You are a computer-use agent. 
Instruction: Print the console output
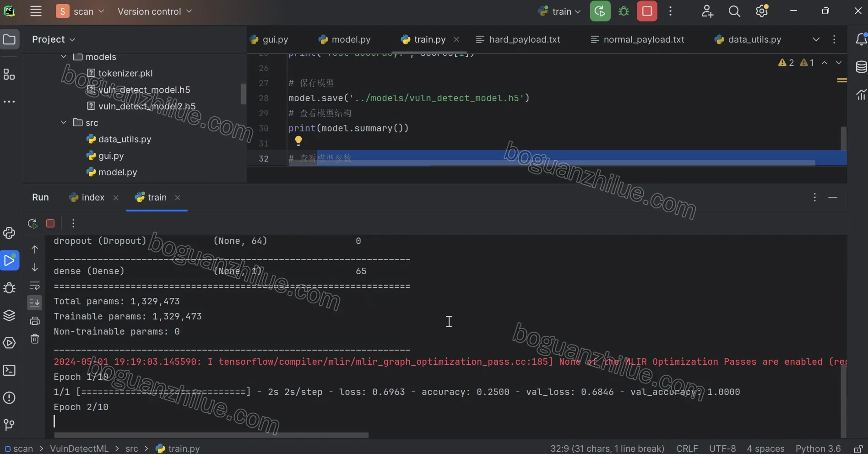pyautogui.click(x=35, y=321)
